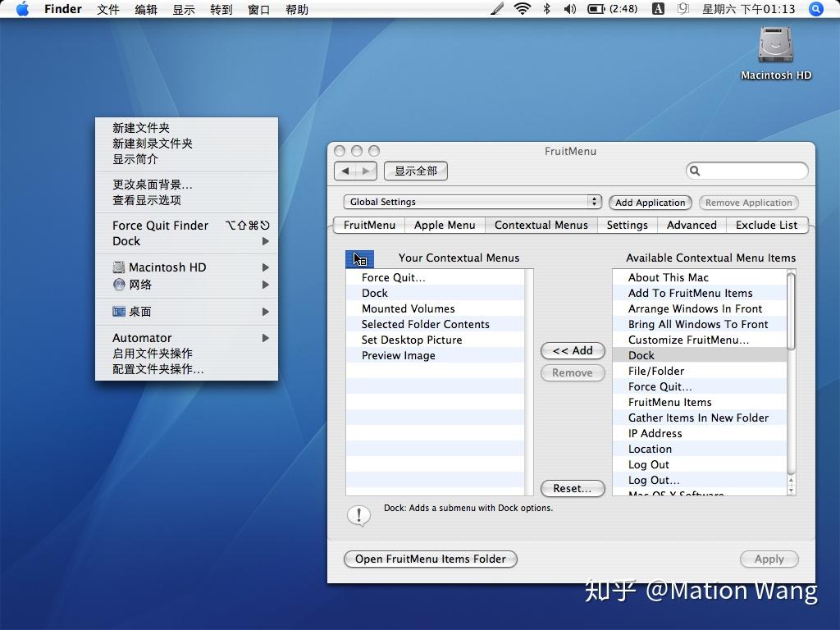Choose 新建文件夹 from context menu
The width and height of the screenshot is (840, 630).
pyautogui.click(x=186, y=127)
